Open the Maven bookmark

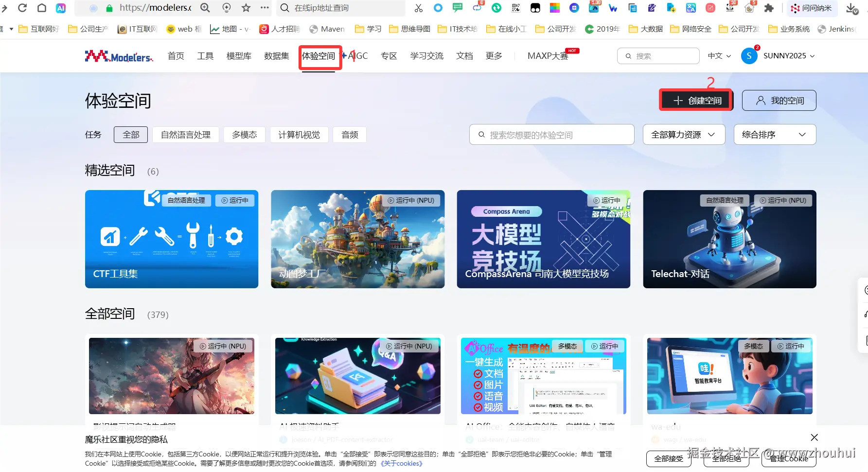(x=327, y=29)
